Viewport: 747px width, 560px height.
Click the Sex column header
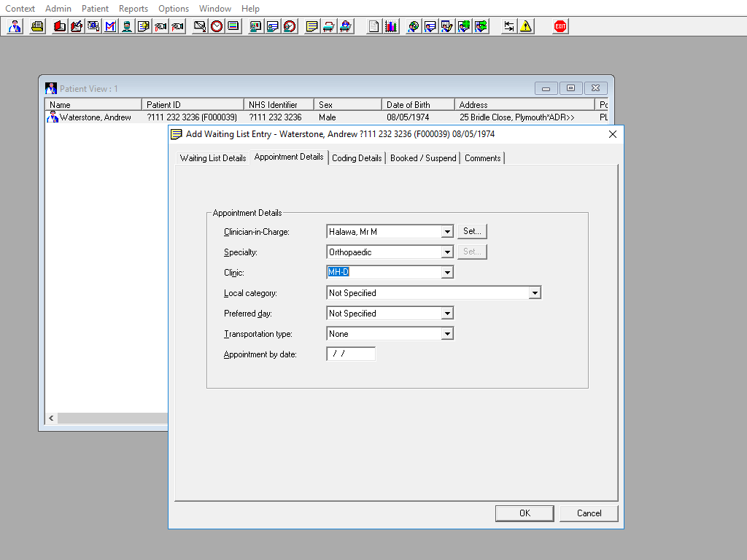click(348, 104)
